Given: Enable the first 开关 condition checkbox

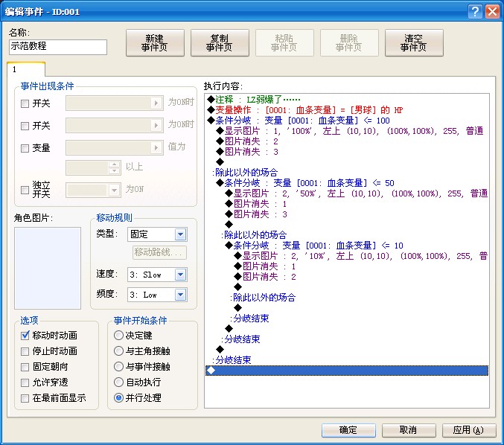Looking at the screenshot, I should [25, 103].
